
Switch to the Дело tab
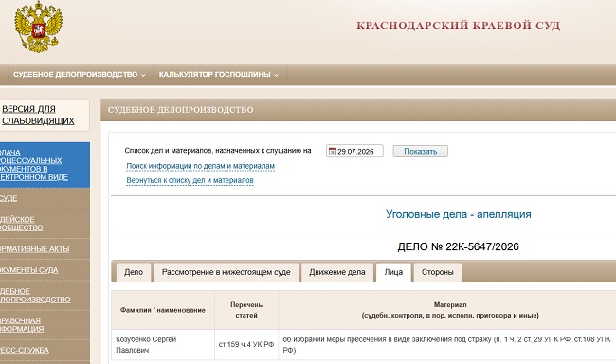click(134, 272)
